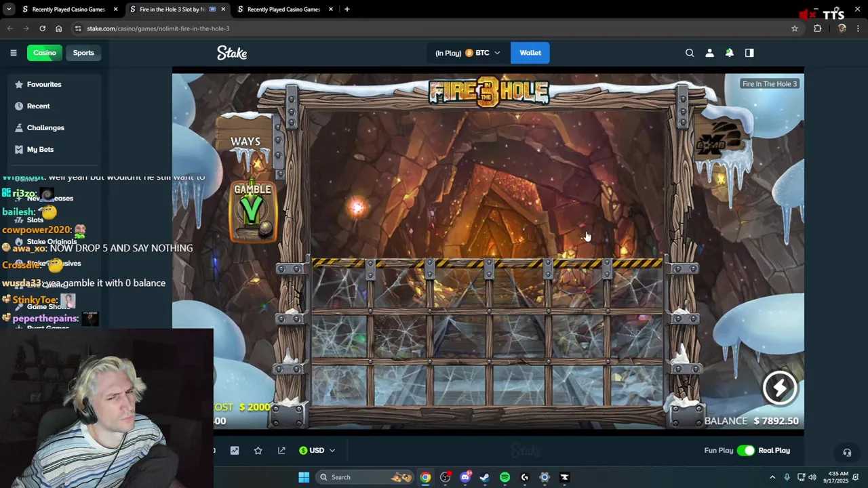Open Discord from the taskbar

click(465, 477)
